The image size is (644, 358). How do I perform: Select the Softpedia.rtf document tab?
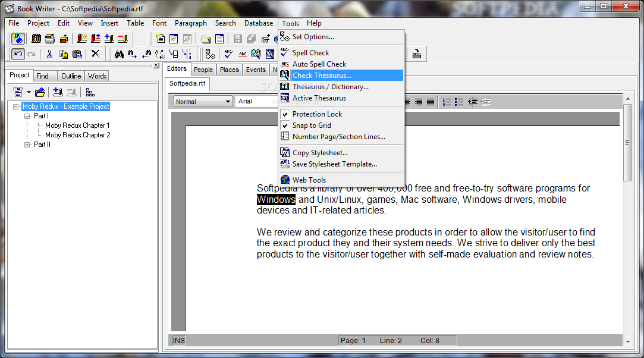click(x=187, y=83)
